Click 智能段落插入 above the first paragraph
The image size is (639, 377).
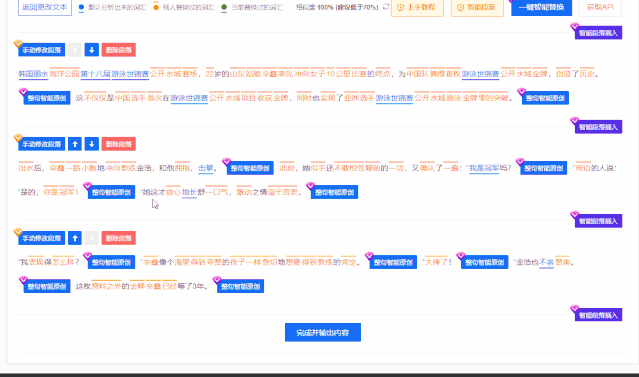click(598, 33)
